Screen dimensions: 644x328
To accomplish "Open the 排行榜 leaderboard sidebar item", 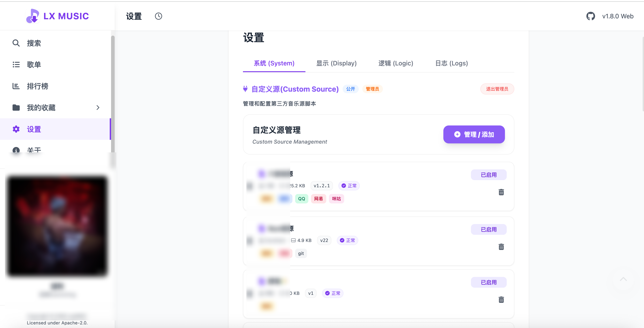I will [x=37, y=86].
